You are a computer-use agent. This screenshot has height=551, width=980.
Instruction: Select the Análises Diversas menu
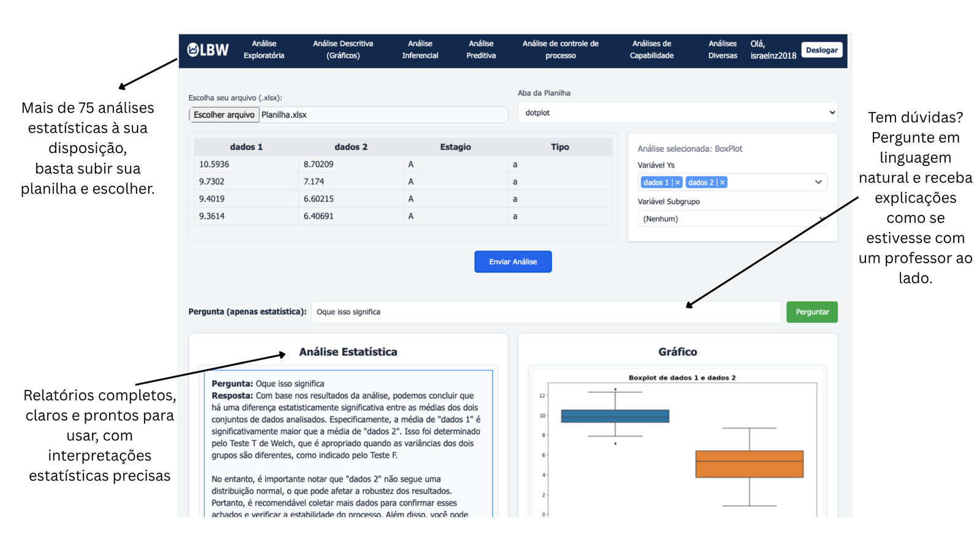(x=723, y=50)
